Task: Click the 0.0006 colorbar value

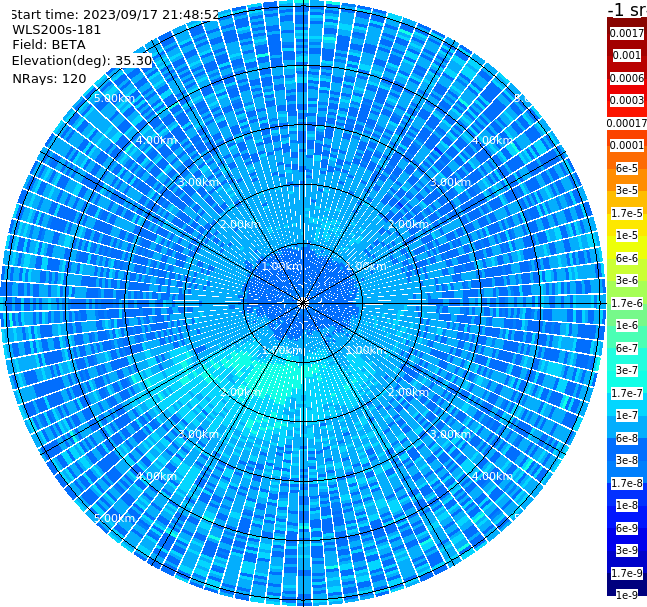Action: tap(627, 78)
